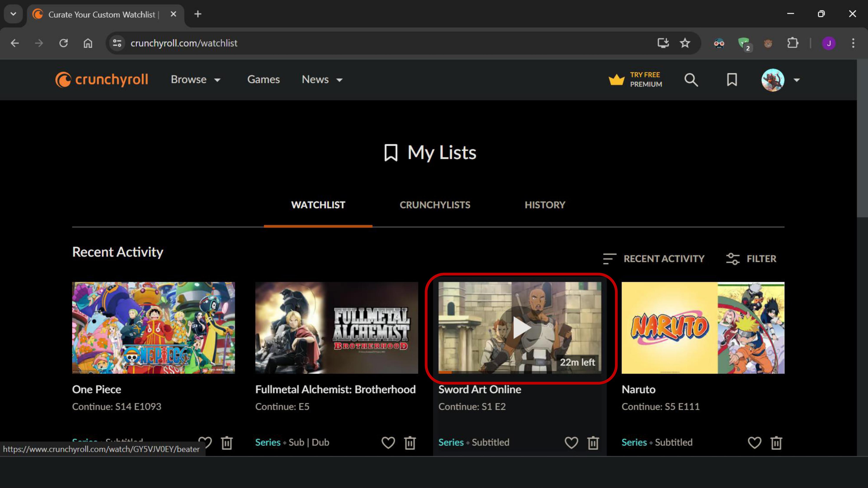Expand the News dropdown menu
Viewport: 868px width, 488px height.
click(x=322, y=80)
